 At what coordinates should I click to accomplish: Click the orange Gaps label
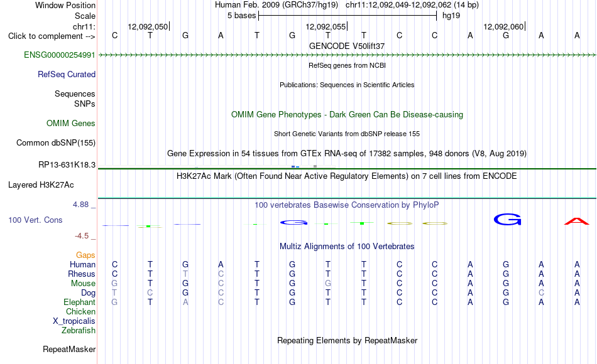tap(85, 255)
